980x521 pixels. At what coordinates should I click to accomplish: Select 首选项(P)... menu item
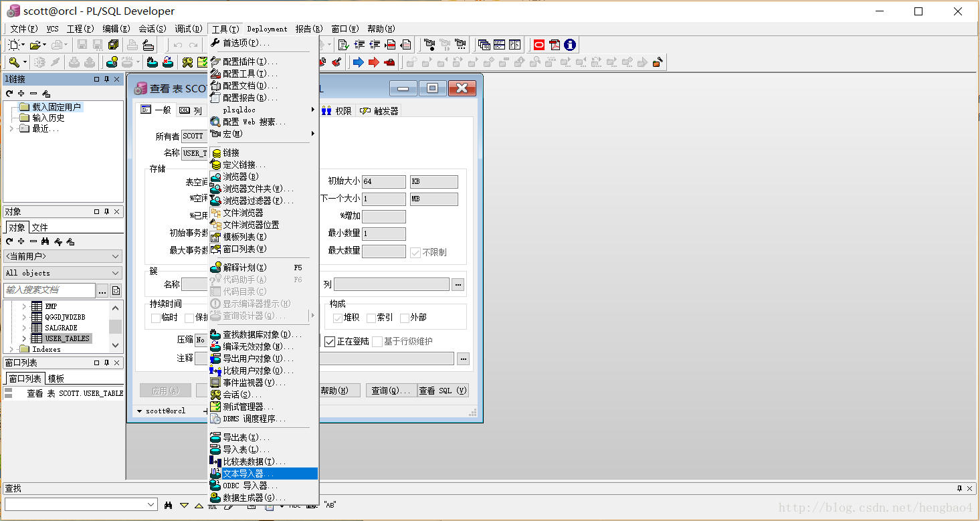coord(264,43)
